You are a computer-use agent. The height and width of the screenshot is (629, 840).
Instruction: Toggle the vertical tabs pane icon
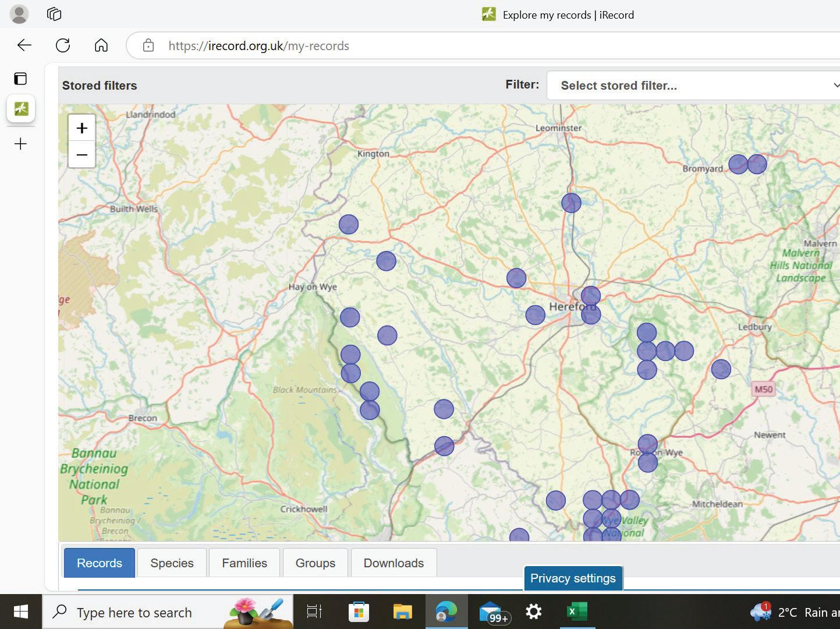[20, 79]
